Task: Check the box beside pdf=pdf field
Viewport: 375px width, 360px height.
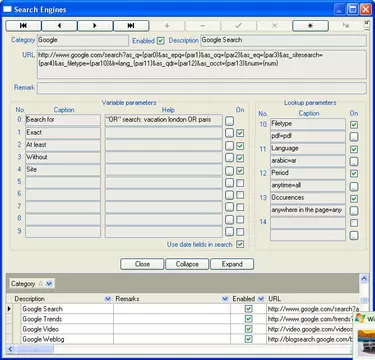Action: pyautogui.click(x=354, y=137)
